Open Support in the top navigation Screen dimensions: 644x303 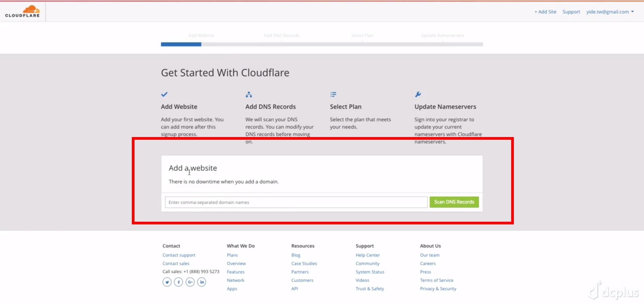[571, 12]
